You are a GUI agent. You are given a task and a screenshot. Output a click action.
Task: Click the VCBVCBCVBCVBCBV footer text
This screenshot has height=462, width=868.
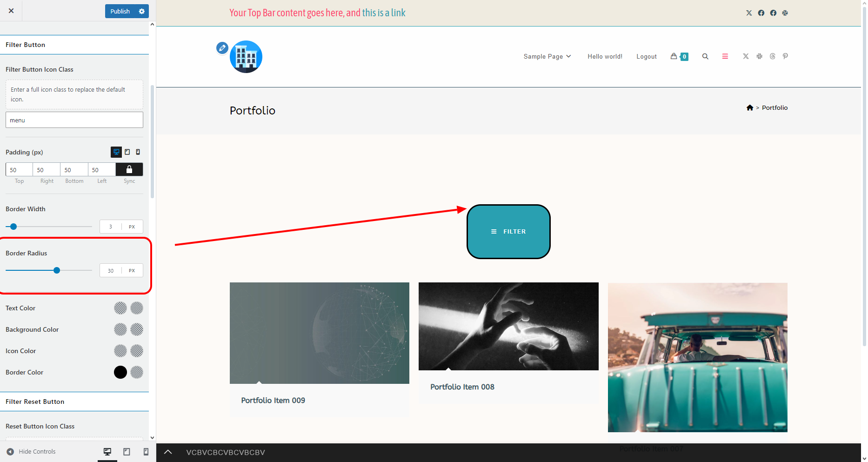226,452
